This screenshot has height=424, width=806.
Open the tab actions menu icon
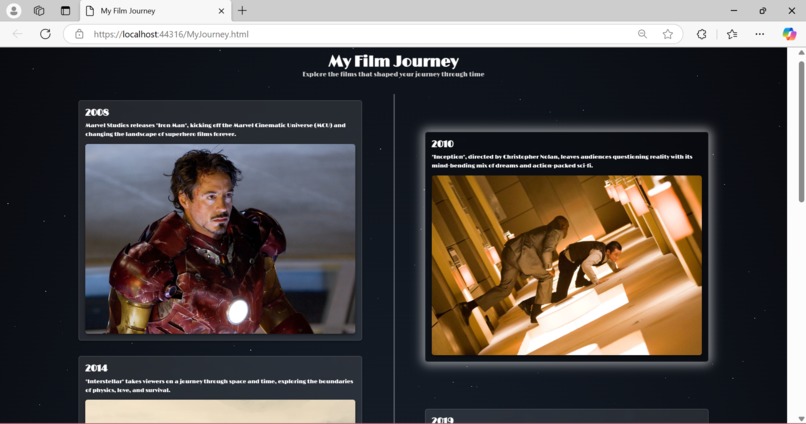pyautogui.click(x=65, y=10)
